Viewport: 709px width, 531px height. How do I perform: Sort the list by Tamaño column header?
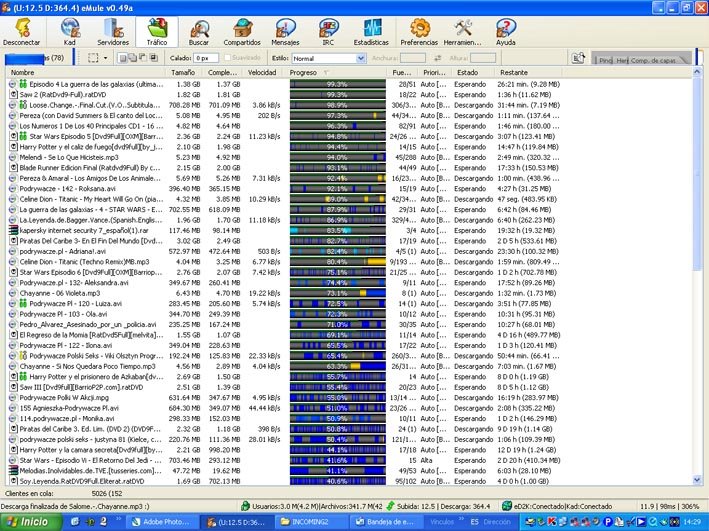(183, 72)
